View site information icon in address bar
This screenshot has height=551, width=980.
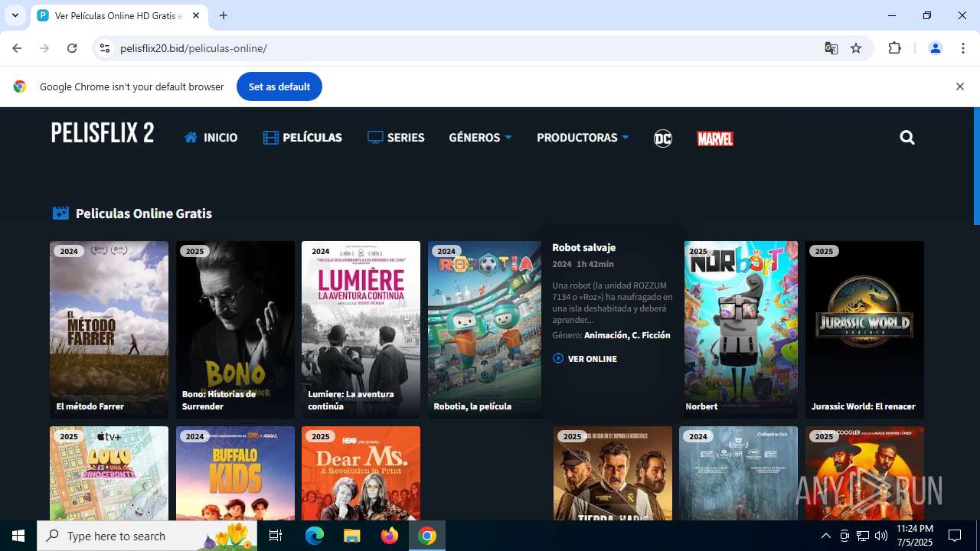tap(105, 48)
